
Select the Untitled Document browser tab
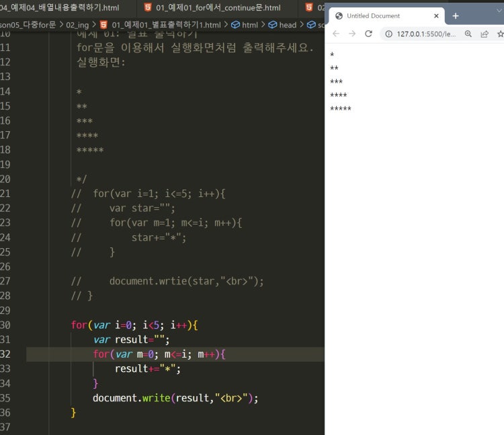[386, 15]
